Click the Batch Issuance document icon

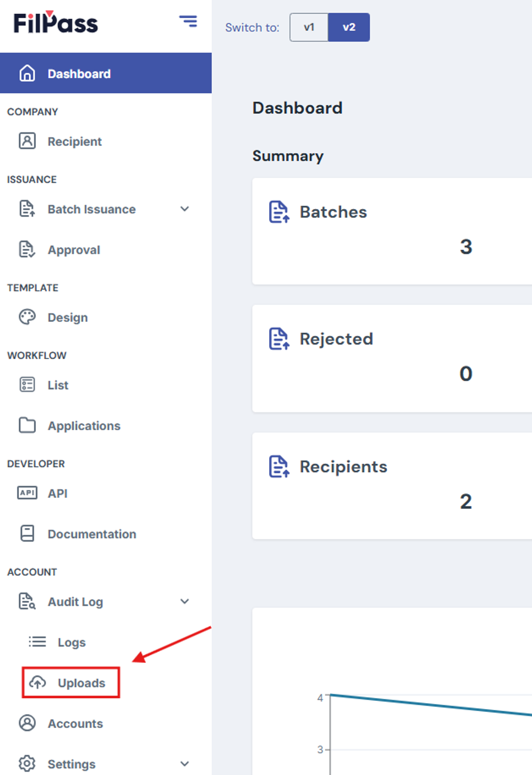click(x=27, y=209)
